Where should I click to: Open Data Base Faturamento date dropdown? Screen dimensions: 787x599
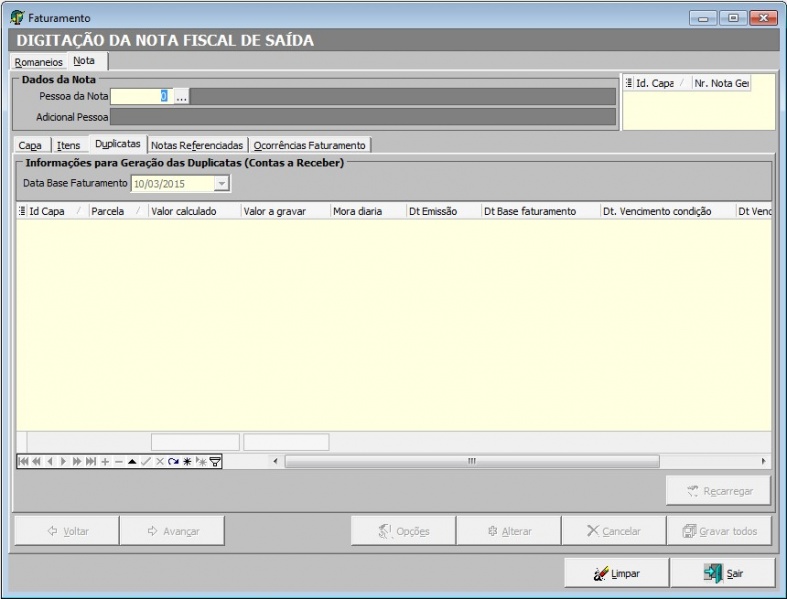[x=221, y=184]
